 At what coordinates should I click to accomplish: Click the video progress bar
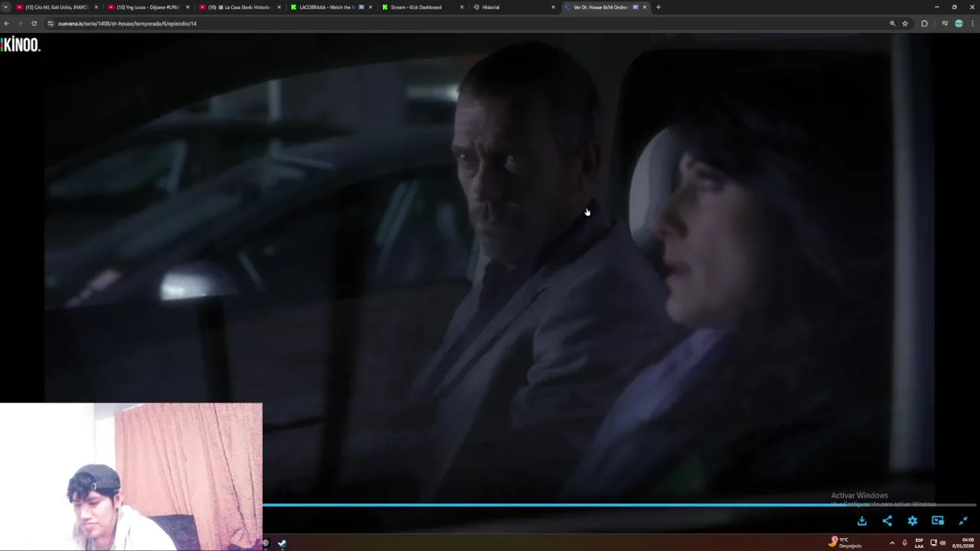coord(619,505)
